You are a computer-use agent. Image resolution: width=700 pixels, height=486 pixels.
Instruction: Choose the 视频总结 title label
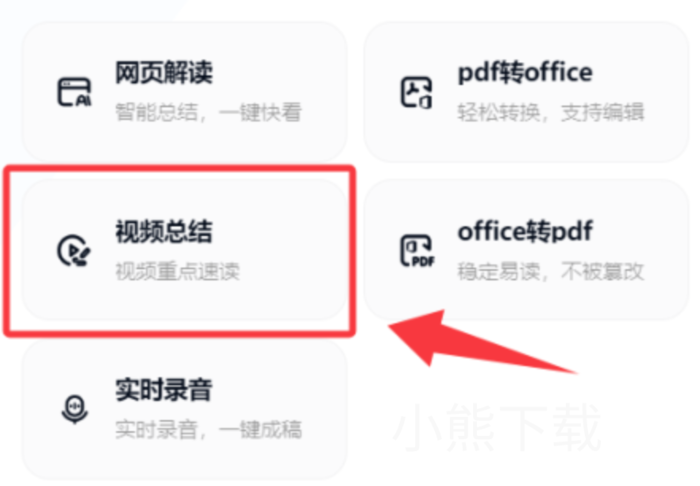[x=164, y=231]
